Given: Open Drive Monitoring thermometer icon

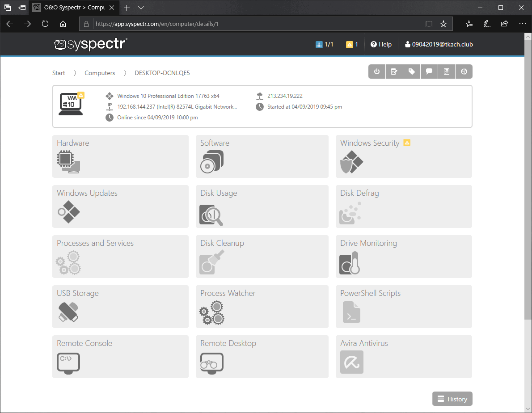Looking at the screenshot, I should (x=350, y=263).
